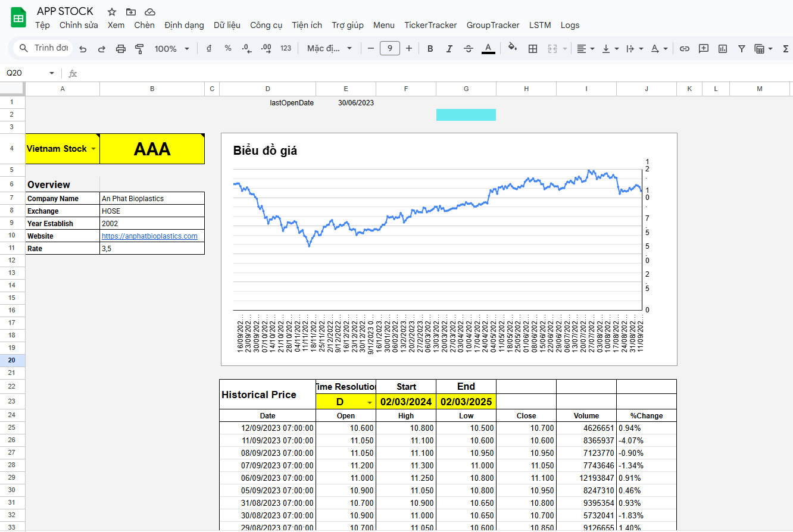Open the Chèn menu
The width and height of the screenshot is (793, 532).
pyautogui.click(x=144, y=25)
